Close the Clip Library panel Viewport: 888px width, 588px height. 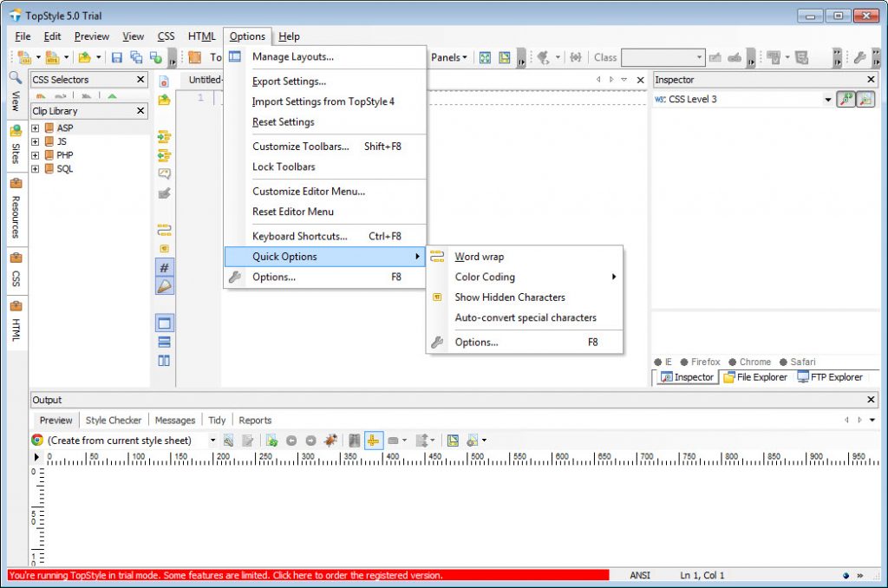point(140,110)
